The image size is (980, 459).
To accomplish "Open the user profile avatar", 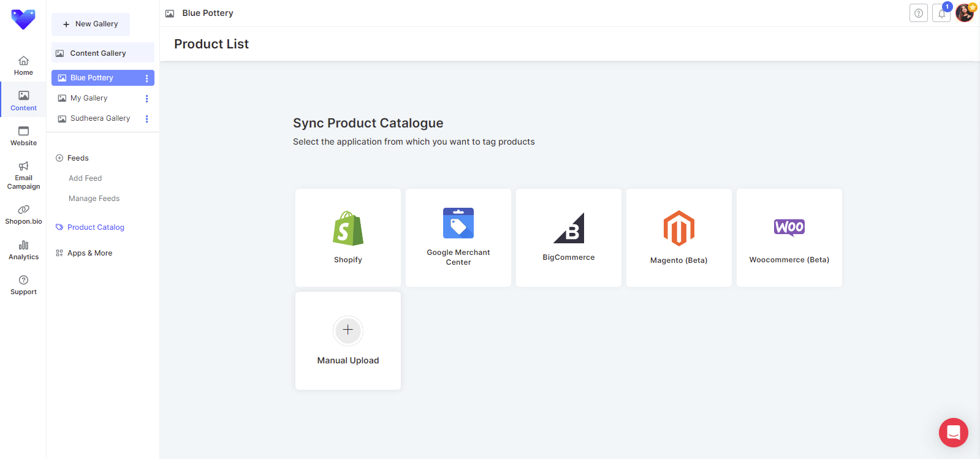I will click(x=965, y=13).
